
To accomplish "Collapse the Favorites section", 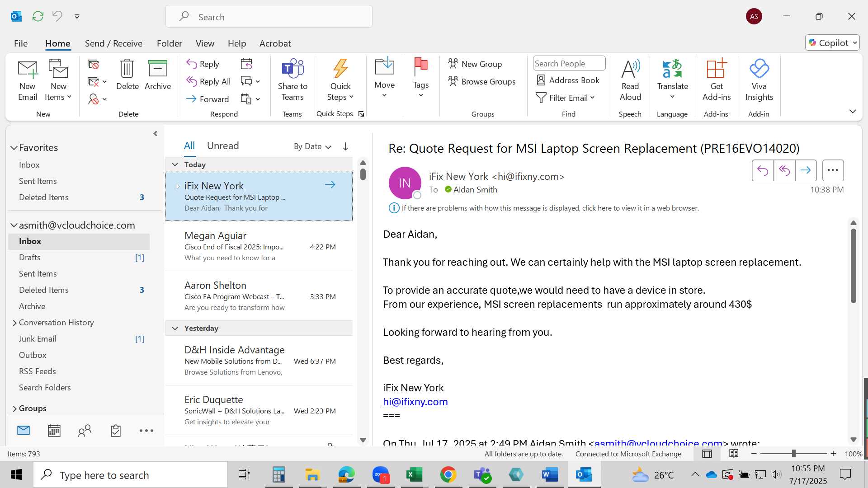I will click(14, 148).
